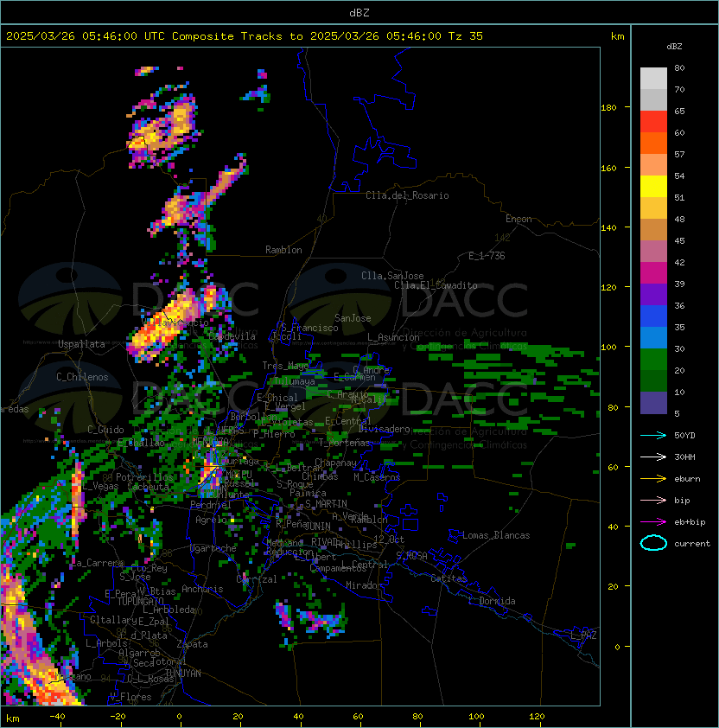Click the 'Uspallata' map label
Image resolution: width=719 pixels, height=728 pixels.
pyautogui.click(x=81, y=344)
